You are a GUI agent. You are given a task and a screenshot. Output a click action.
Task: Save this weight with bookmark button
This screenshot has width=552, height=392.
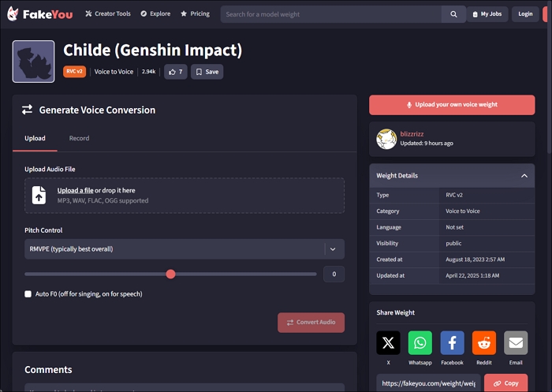click(x=207, y=72)
